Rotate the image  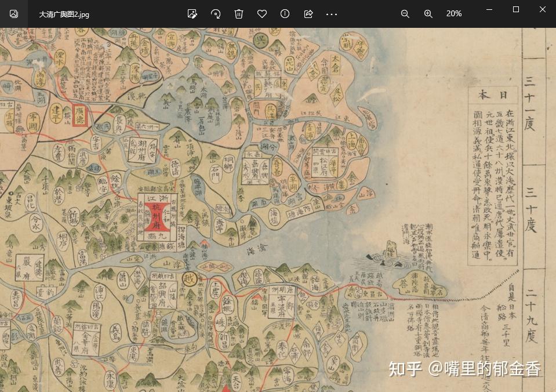point(216,14)
